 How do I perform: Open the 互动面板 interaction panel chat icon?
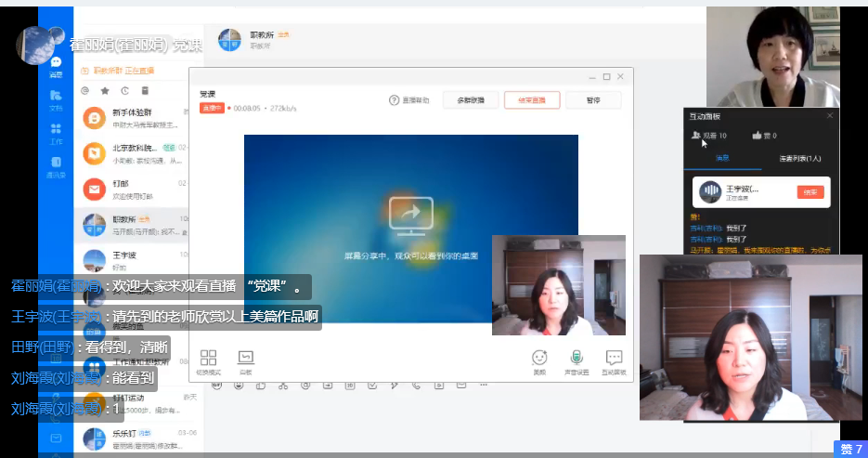(x=614, y=358)
